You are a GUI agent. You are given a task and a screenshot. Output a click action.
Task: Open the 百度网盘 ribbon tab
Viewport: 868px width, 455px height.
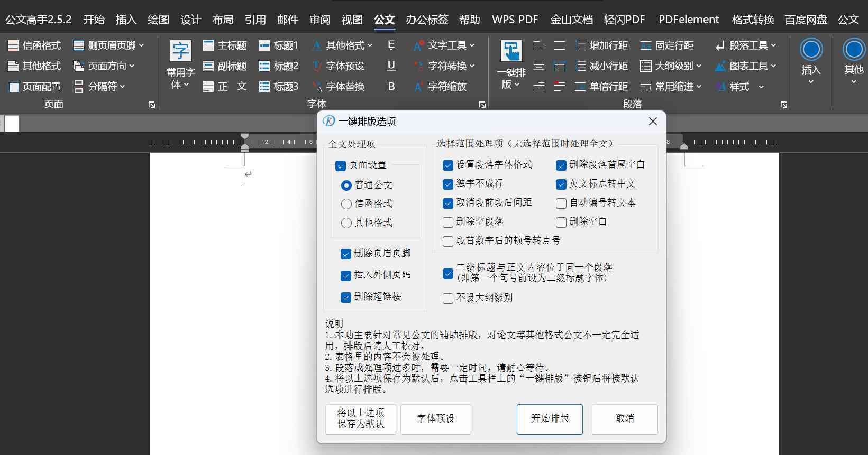coord(806,20)
